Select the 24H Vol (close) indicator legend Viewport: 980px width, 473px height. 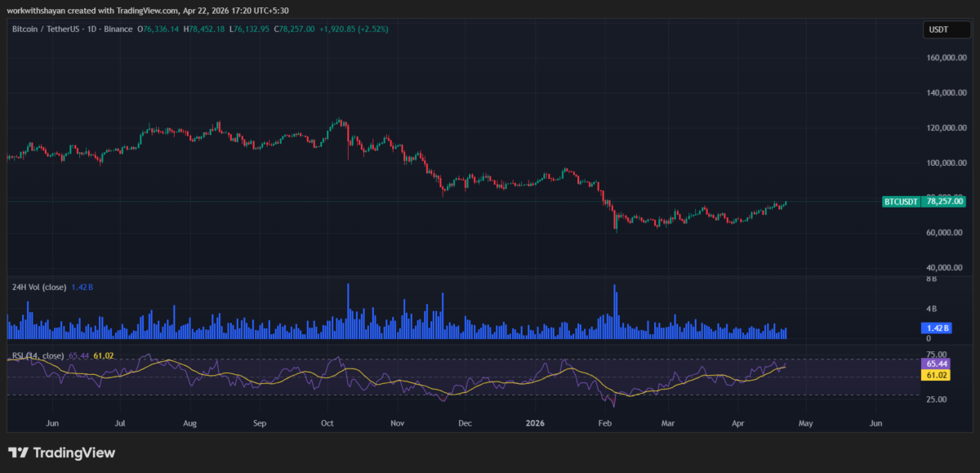(38, 287)
